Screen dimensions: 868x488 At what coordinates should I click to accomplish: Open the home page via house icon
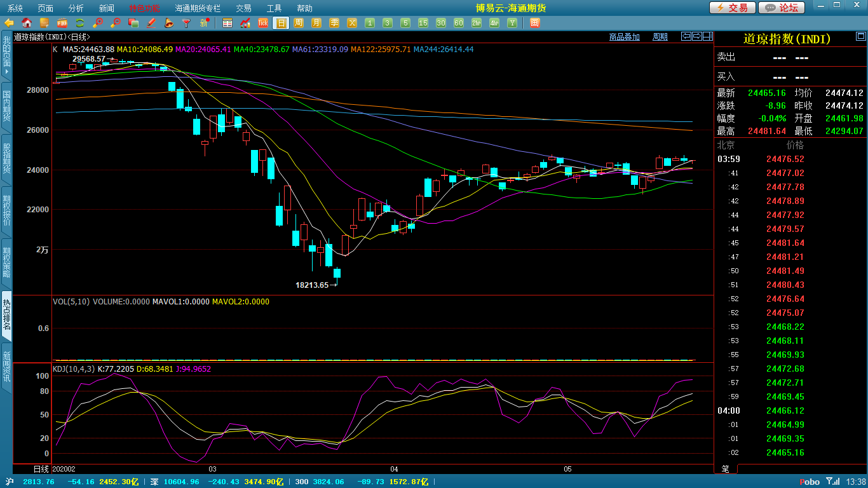pyautogui.click(x=27, y=23)
